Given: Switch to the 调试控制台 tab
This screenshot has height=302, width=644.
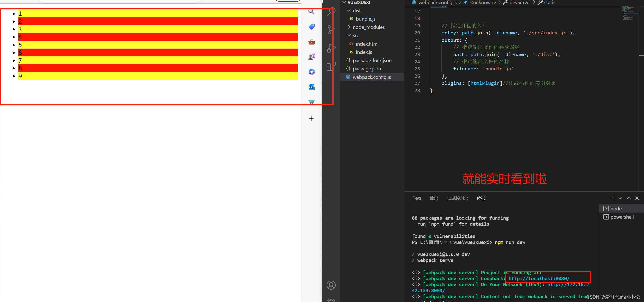Looking at the screenshot, I should [457, 198].
